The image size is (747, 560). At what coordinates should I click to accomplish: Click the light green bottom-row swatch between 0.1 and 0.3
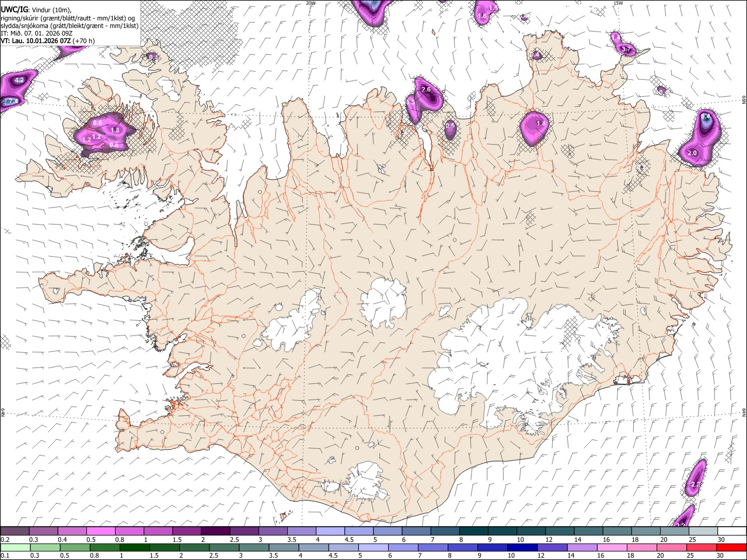[15, 547]
